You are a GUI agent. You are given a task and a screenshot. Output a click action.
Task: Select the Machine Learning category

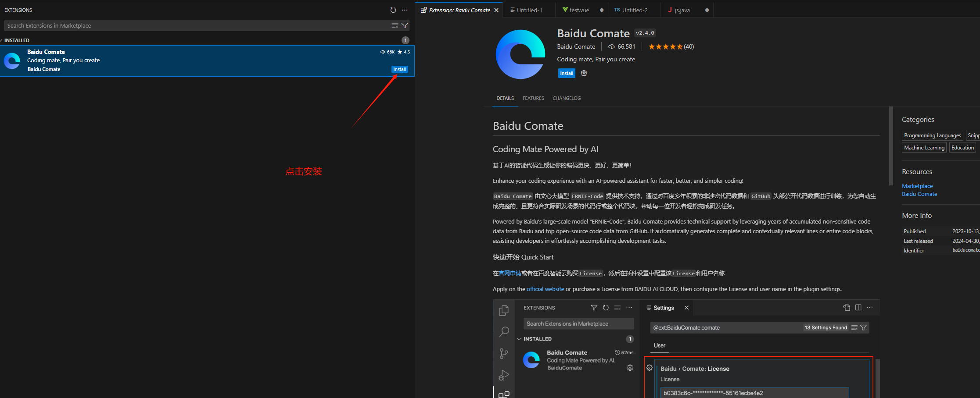924,148
